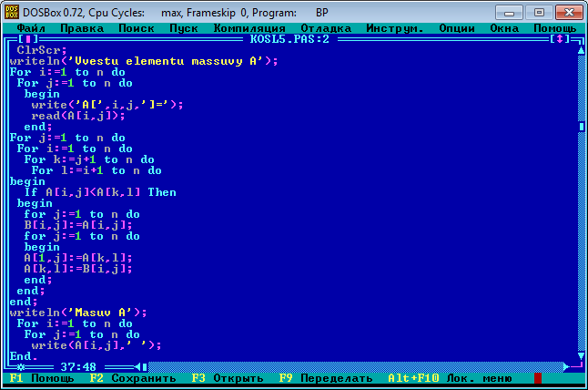Image resolution: width=588 pixels, height=390 pixels.
Task: Click horizontal scrollbar left arrow
Action: 137,366
